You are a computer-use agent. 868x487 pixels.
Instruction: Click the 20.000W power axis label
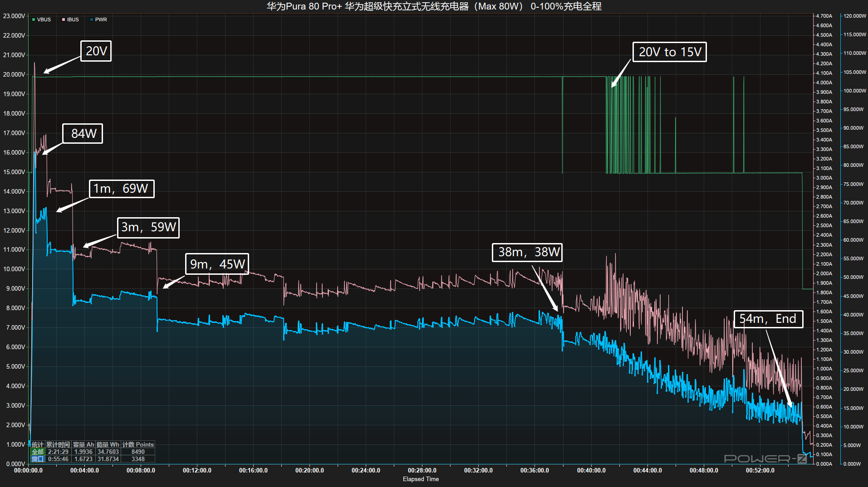853,389
